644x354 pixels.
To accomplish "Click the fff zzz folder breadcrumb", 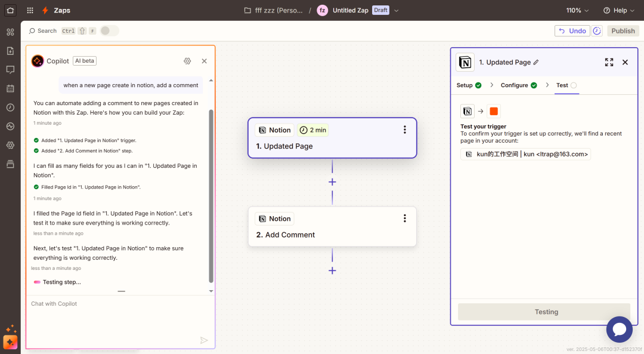I will [x=278, y=10].
